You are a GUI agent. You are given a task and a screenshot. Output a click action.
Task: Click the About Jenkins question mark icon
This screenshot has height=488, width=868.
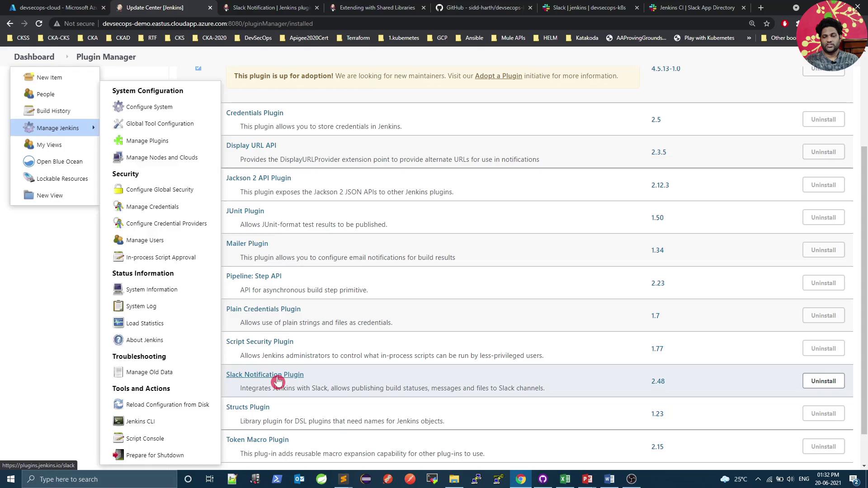(118, 340)
